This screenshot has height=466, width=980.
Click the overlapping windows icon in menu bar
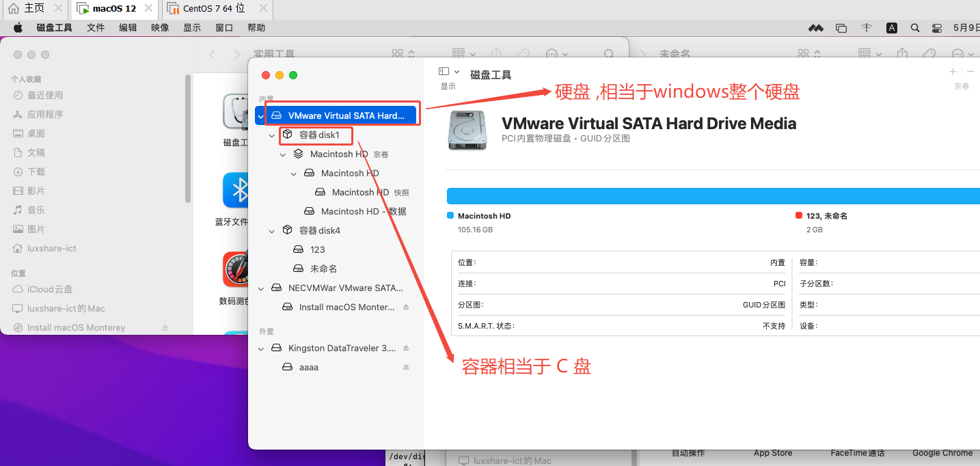click(841, 28)
